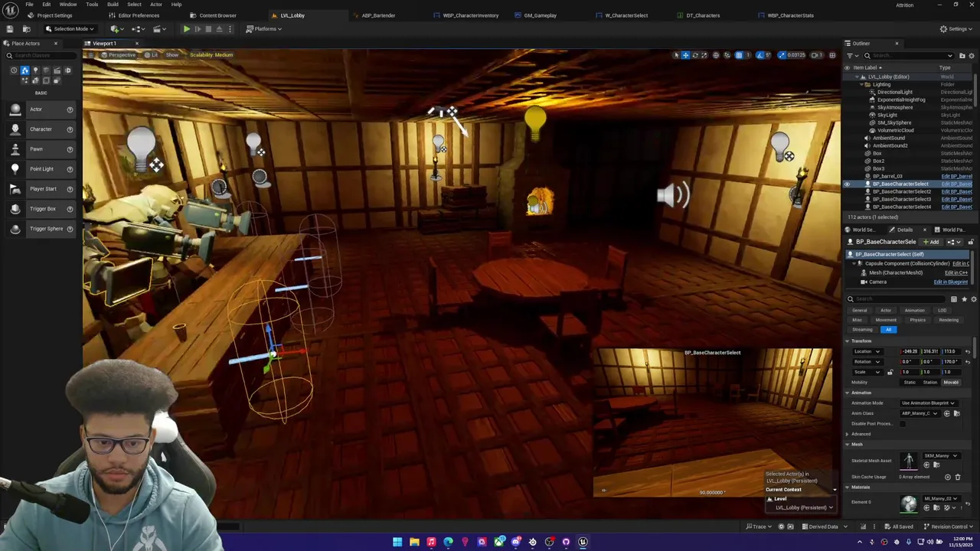Open the Cinematics clapperboard dropdown

(x=159, y=29)
